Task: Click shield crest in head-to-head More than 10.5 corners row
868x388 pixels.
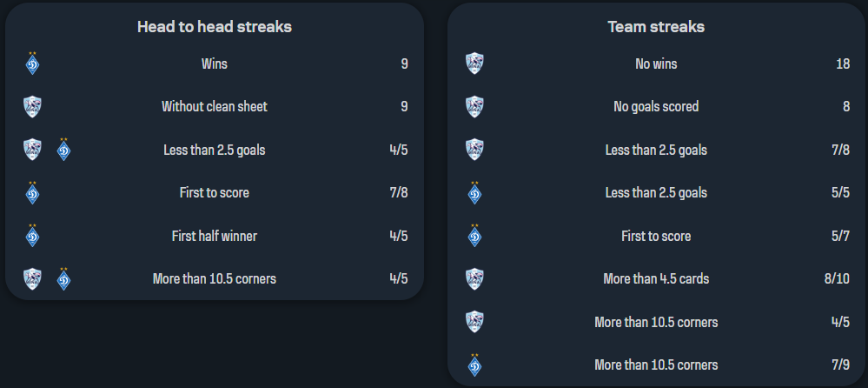Action: 32,279
